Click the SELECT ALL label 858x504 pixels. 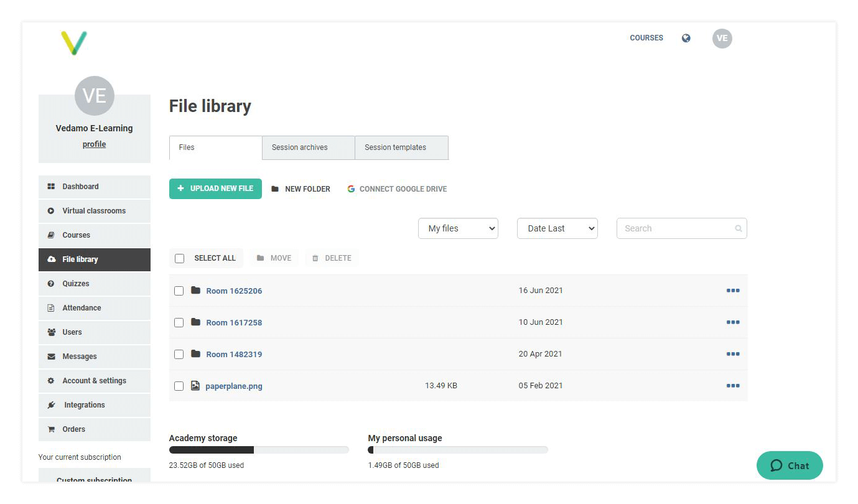tap(215, 258)
